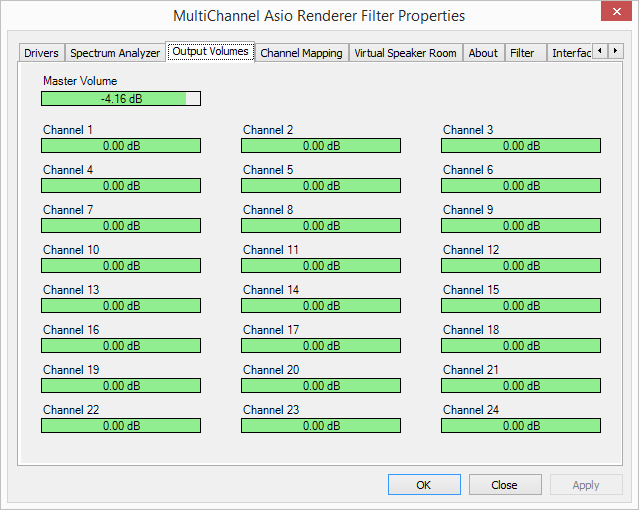Select the Channel Mapping tab
The width and height of the screenshot is (639, 510).
[x=301, y=53]
